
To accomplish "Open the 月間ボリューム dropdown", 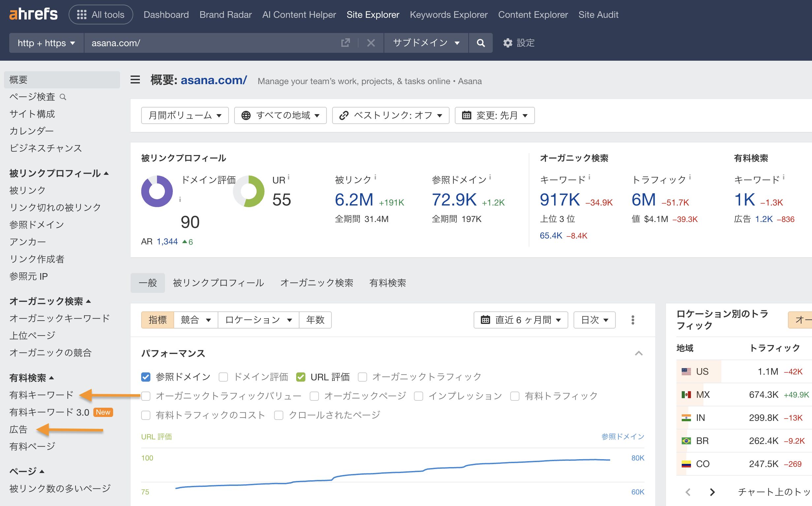I will click(x=185, y=115).
